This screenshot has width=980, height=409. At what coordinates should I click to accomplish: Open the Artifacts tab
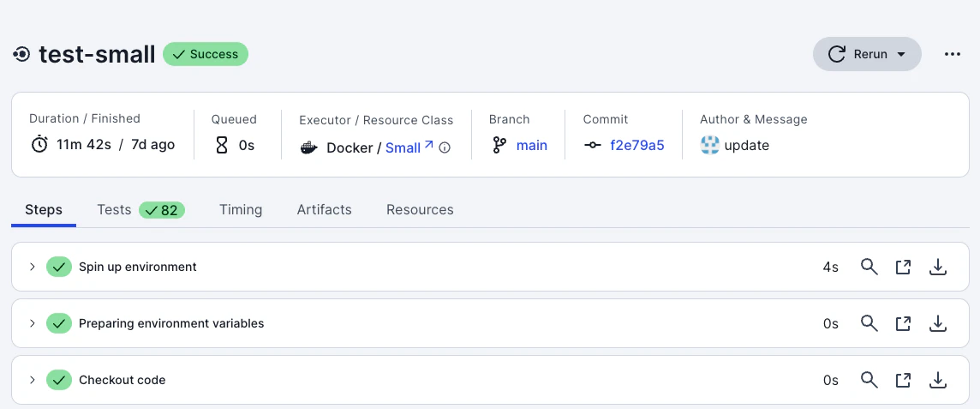[324, 209]
